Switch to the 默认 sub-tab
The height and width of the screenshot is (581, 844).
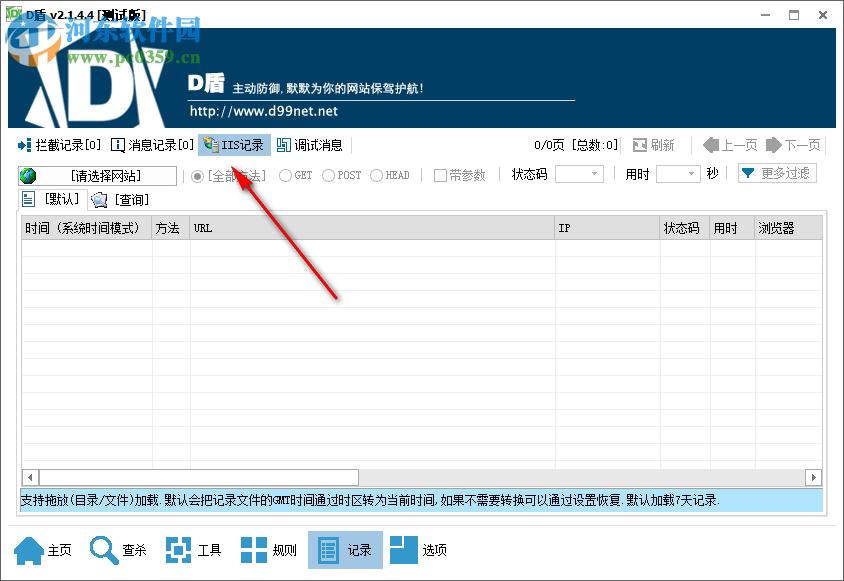click(53, 200)
